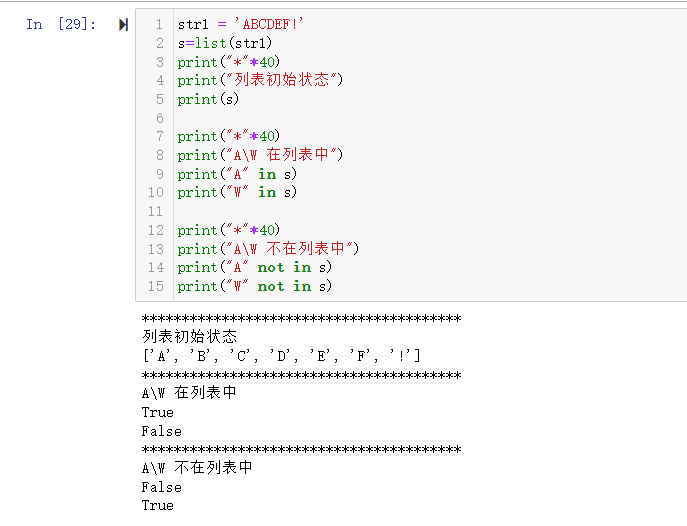
Task: Click line print("A" not in s)
Action: pyautogui.click(x=255, y=267)
